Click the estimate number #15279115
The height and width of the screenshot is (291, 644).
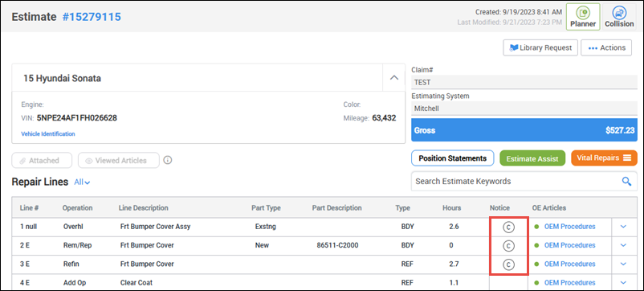[92, 17]
